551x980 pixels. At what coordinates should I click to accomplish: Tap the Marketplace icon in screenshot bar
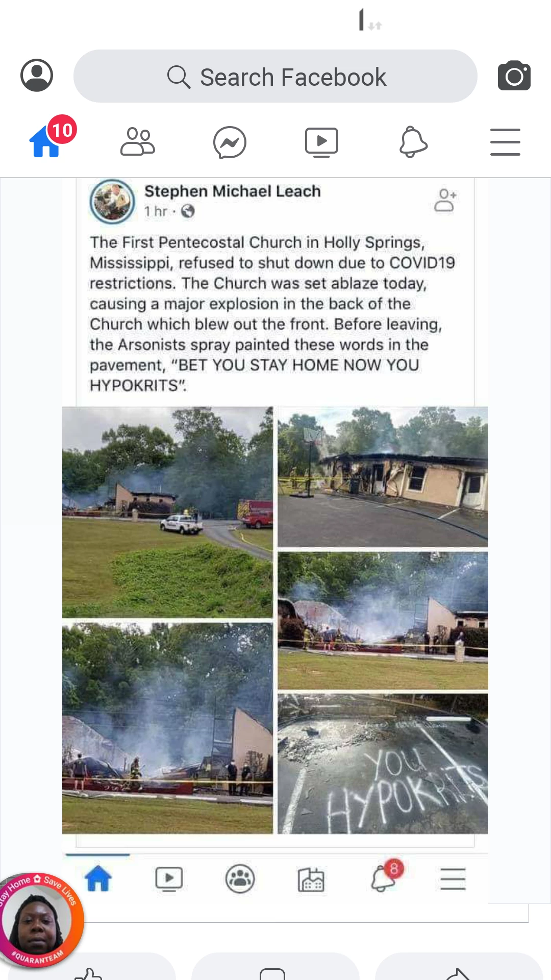311,879
